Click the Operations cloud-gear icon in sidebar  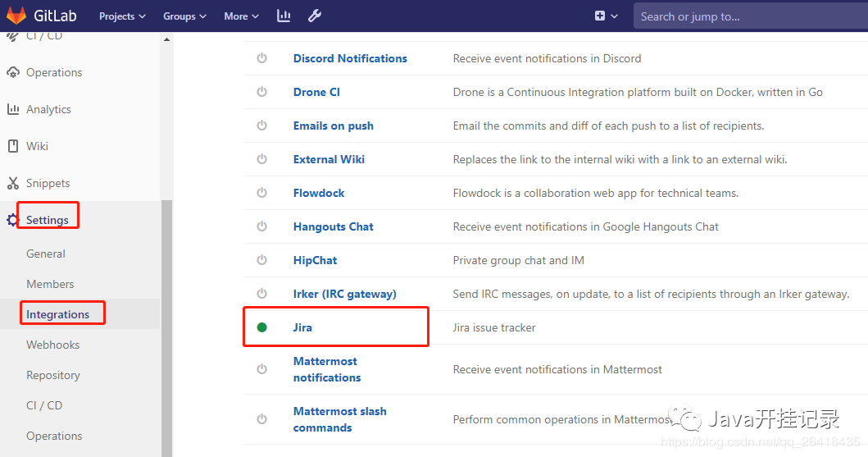(13, 72)
